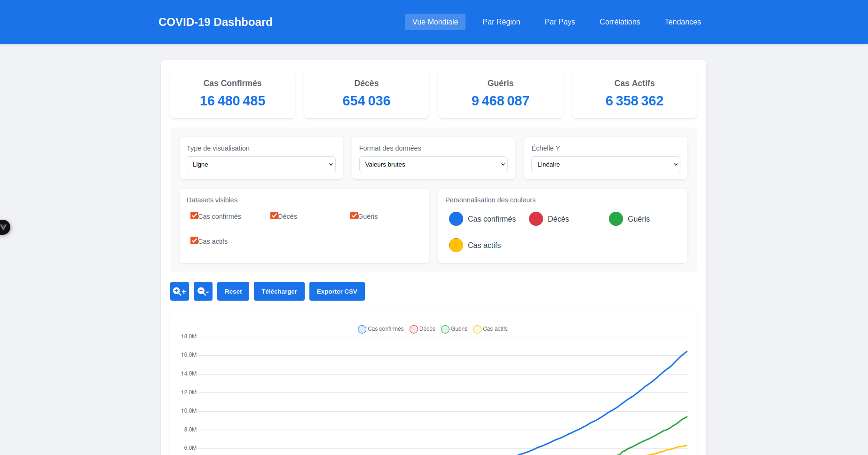Uncheck the Cas confirmés dataset checkbox

click(194, 216)
